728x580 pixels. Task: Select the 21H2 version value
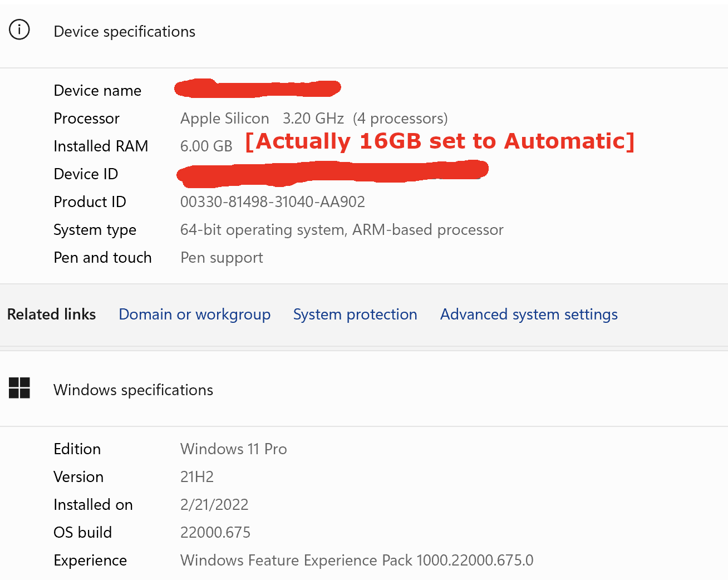click(196, 477)
